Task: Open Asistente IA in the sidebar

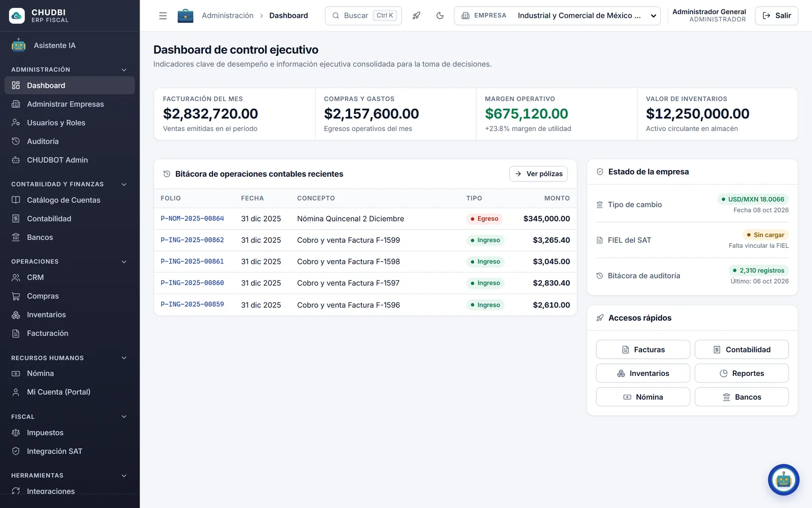Action: [70, 45]
